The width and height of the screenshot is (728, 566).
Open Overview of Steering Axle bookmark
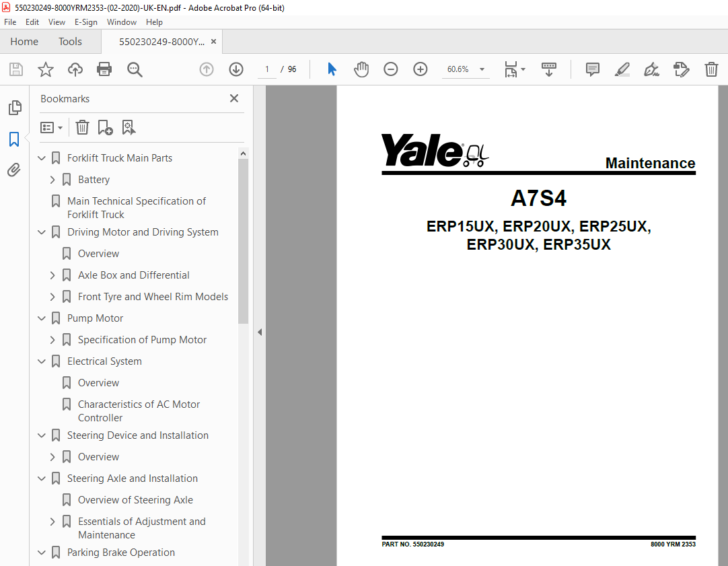tap(135, 500)
